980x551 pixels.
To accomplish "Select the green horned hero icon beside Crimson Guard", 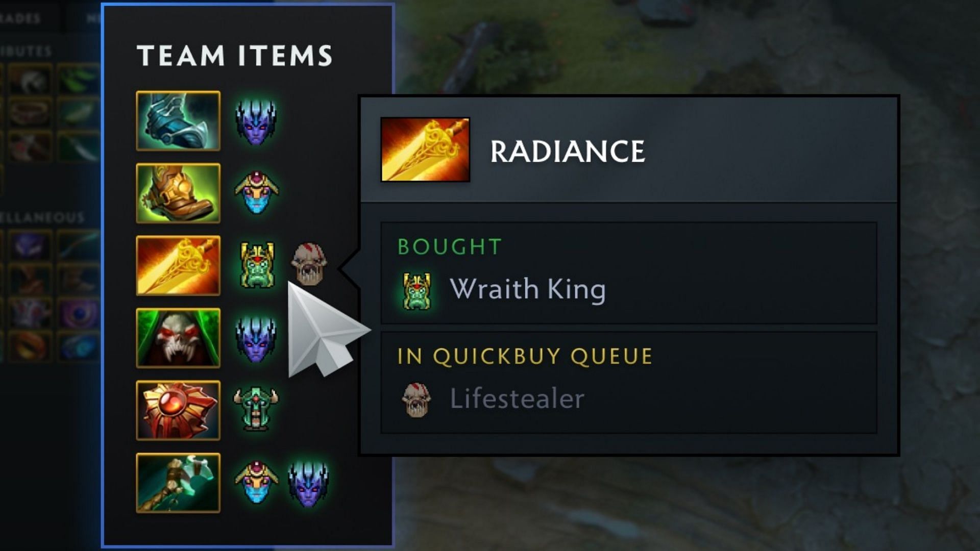I will pyautogui.click(x=256, y=409).
